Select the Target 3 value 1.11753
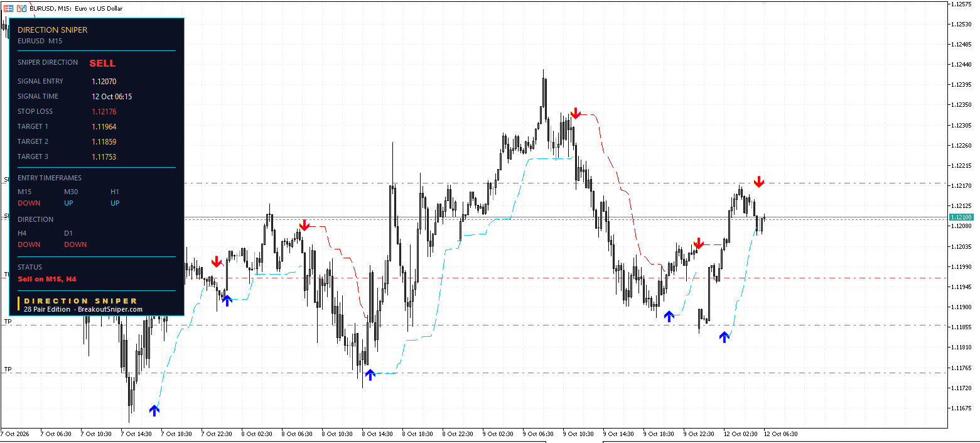This screenshot has width=980, height=443. coord(104,156)
